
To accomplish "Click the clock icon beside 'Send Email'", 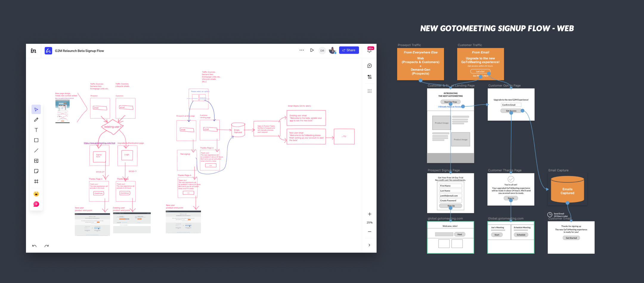I will click(550, 214).
